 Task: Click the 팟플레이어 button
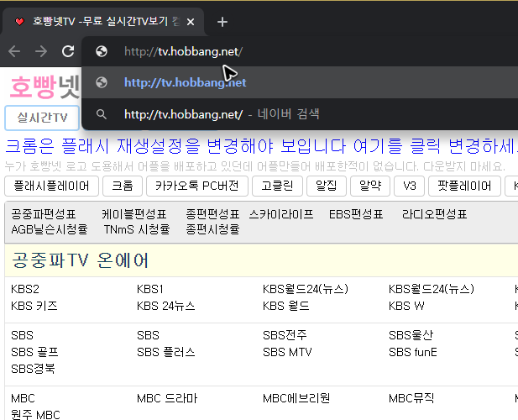pyautogui.click(x=464, y=186)
